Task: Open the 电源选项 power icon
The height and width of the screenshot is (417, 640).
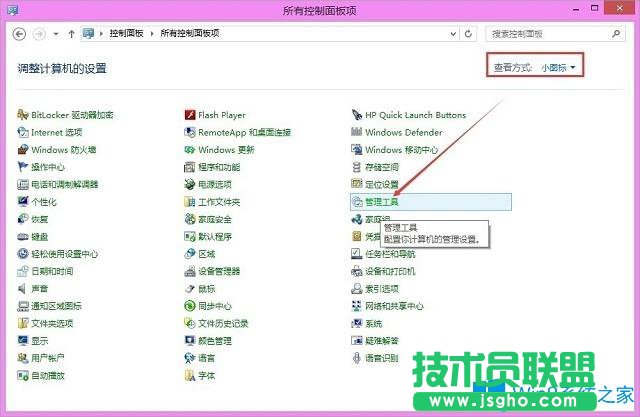Action: coord(190,184)
